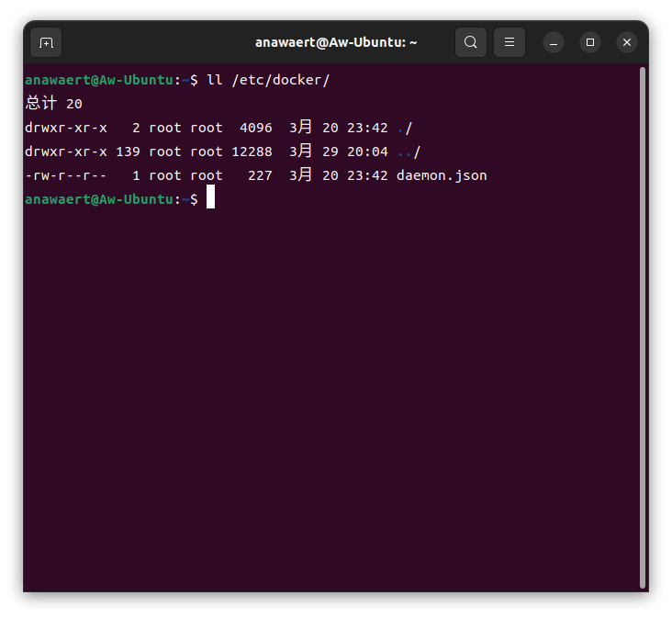The image size is (672, 618).
Task: Open the terminal search tool
Action: (470, 42)
